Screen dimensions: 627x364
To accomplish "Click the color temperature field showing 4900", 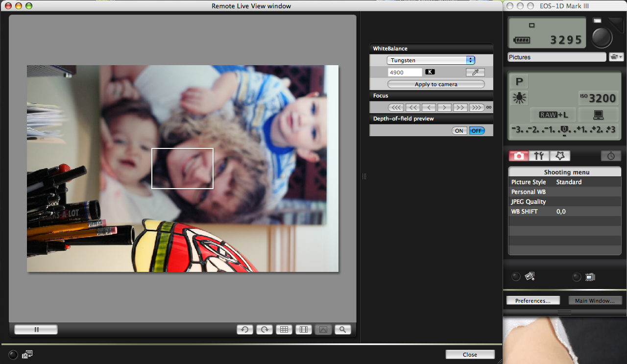I will 405,72.
